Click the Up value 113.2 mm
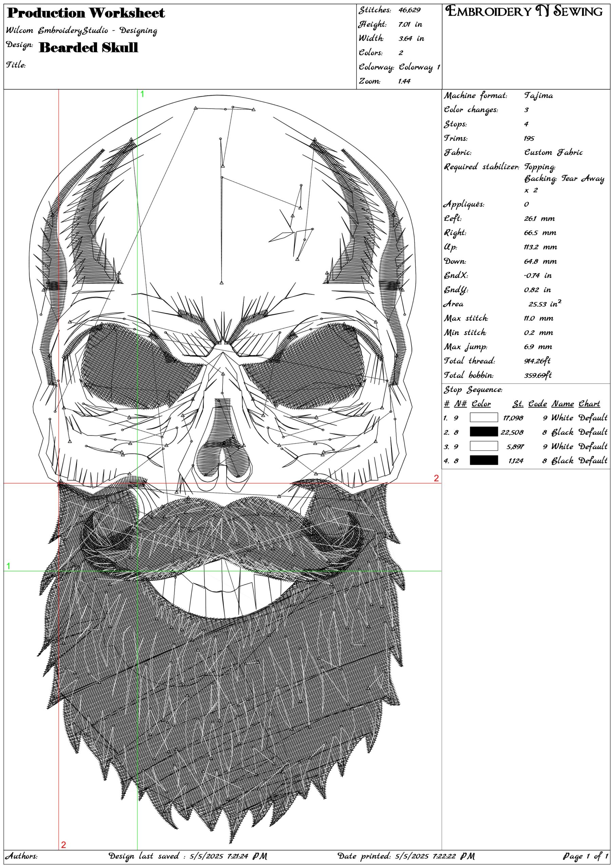 541,247
